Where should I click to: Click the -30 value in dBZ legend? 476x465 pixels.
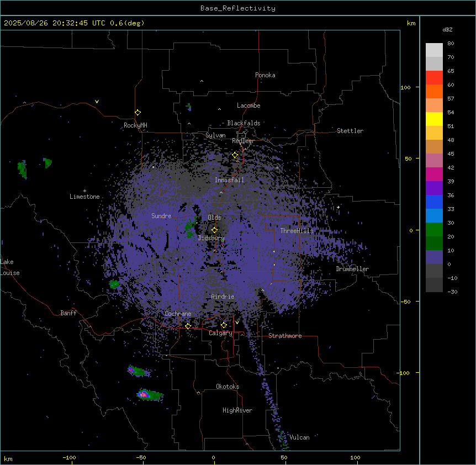click(x=452, y=292)
